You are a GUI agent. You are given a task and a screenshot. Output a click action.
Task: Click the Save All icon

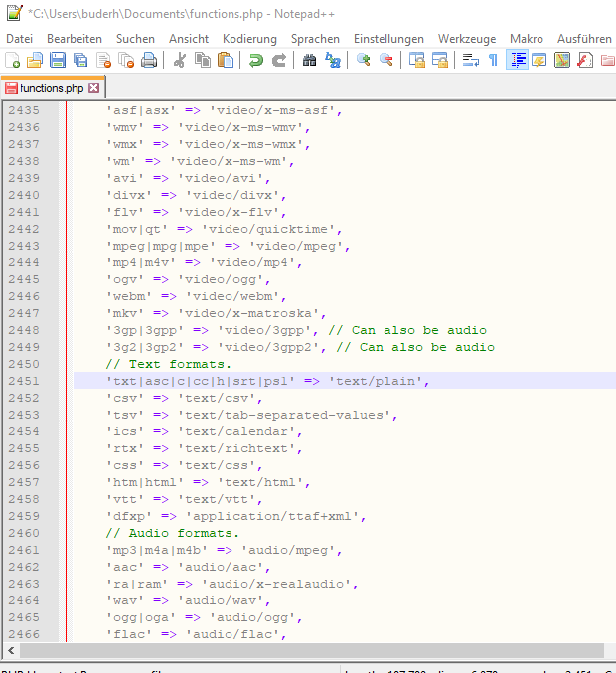pyautogui.click(x=80, y=60)
